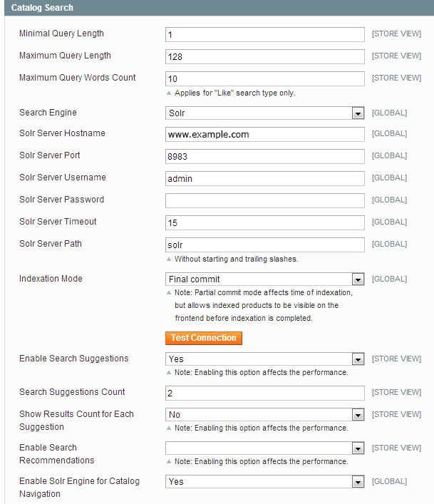
Task: Open Show Results Count for Each Suggestion dropdown
Action: [264, 415]
